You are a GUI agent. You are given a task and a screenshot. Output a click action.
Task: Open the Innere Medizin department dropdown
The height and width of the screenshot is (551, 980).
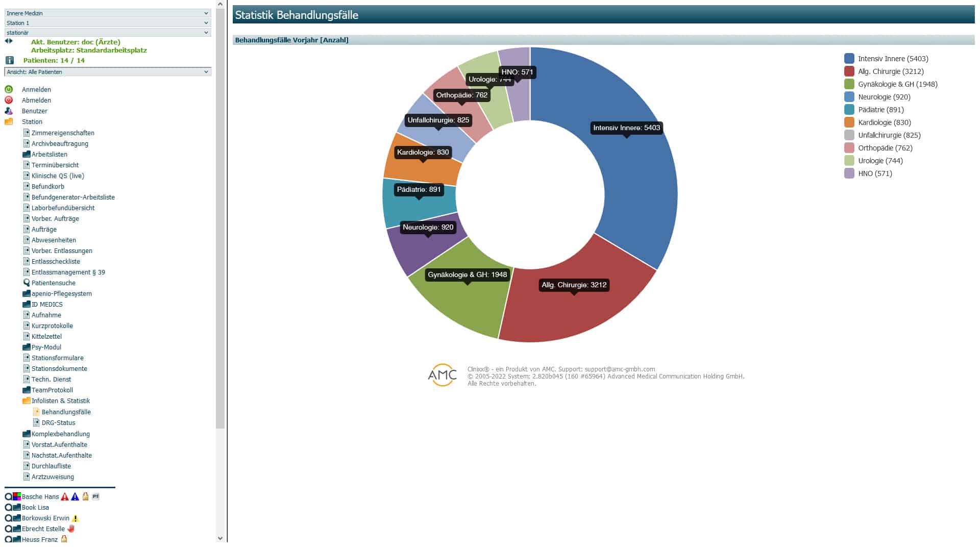click(x=107, y=13)
